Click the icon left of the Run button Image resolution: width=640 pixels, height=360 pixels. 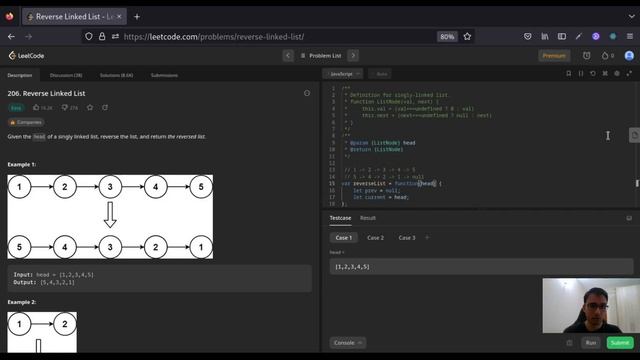569,343
